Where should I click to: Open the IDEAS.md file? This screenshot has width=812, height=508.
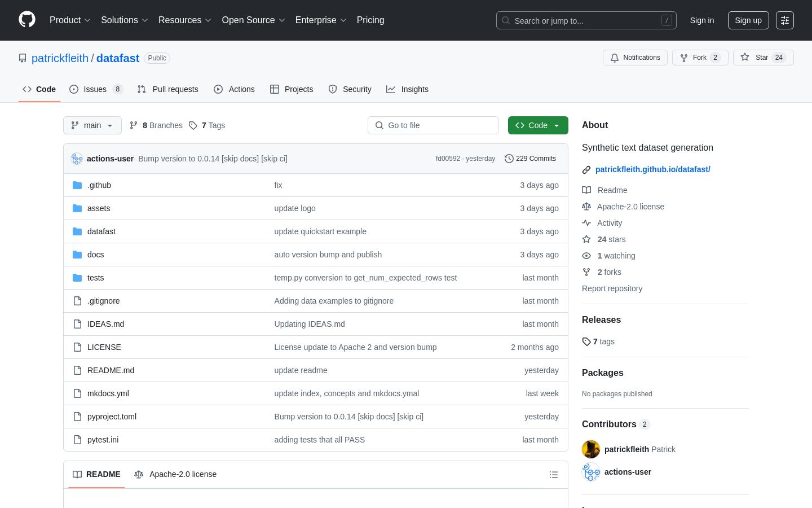[x=106, y=324]
